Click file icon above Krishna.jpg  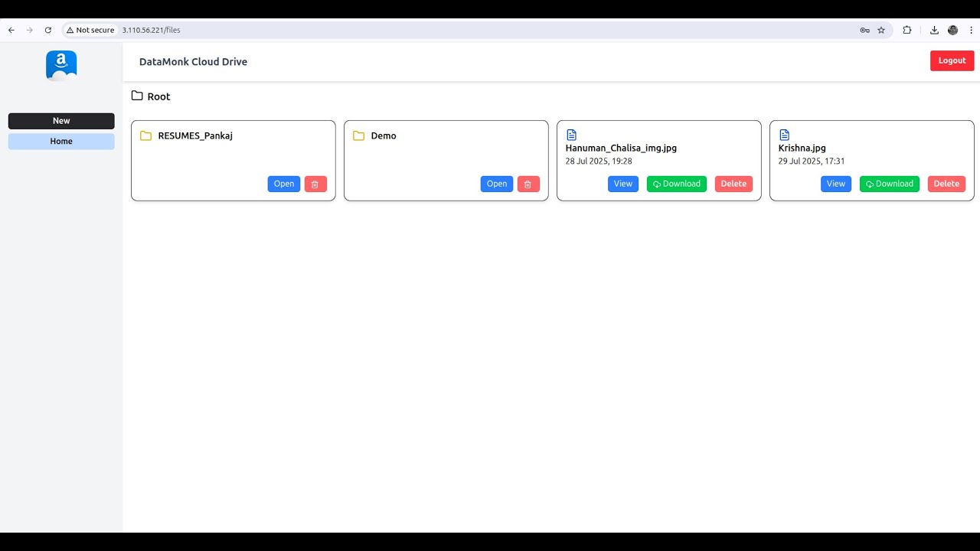784,135
